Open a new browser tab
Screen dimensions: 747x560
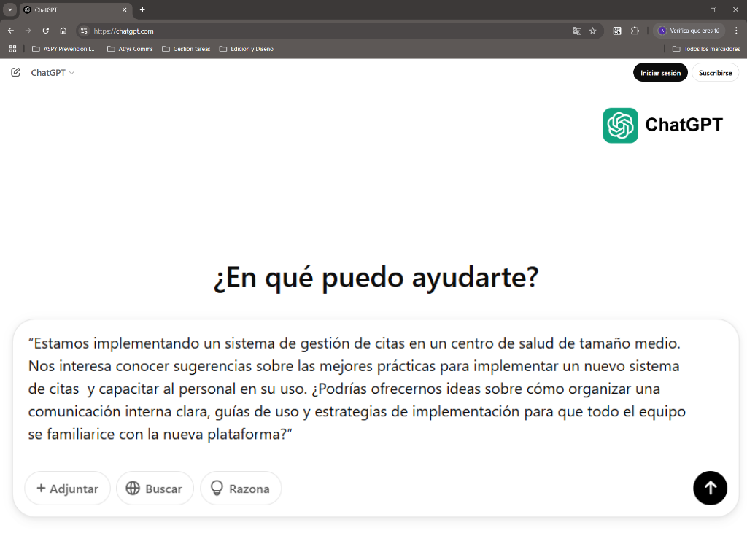pos(142,10)
